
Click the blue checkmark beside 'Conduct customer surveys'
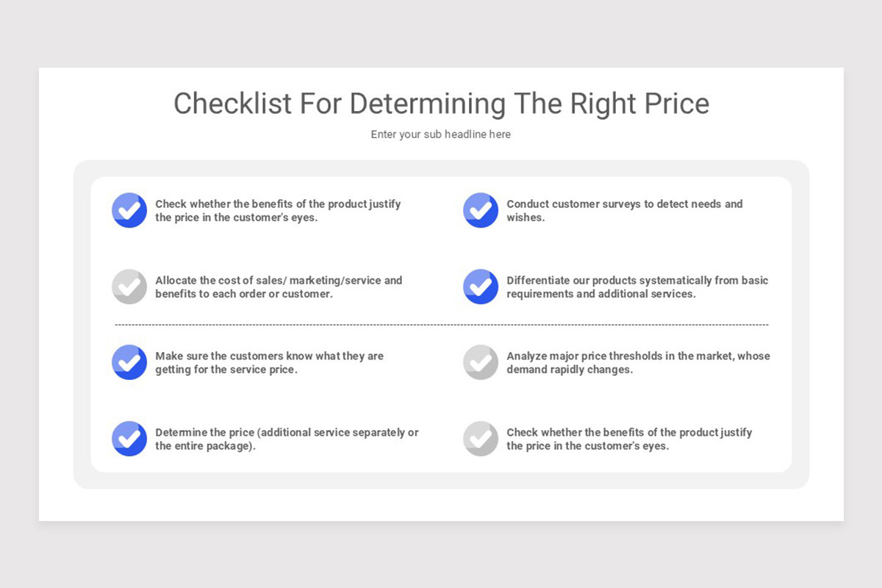click(481, 210)
